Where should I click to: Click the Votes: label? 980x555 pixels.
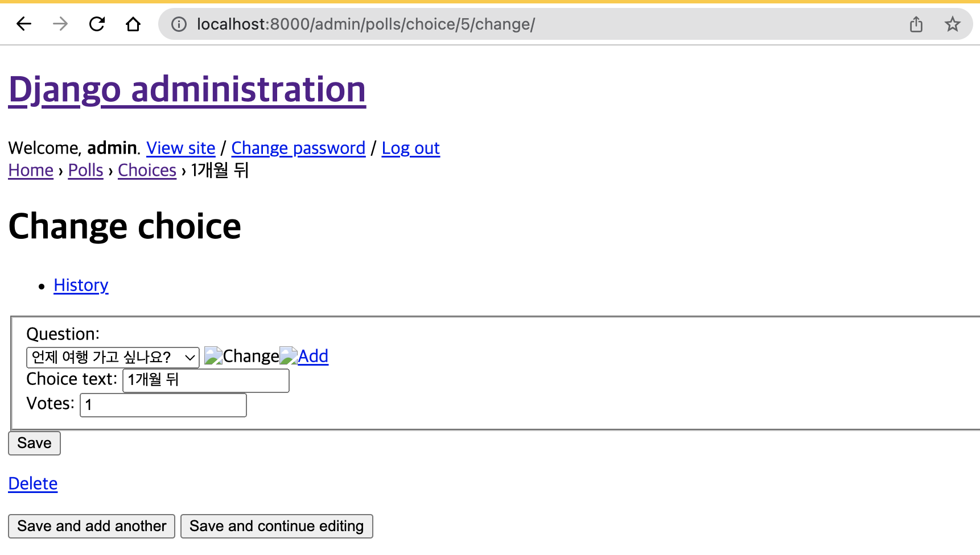[x=51, y=403]
